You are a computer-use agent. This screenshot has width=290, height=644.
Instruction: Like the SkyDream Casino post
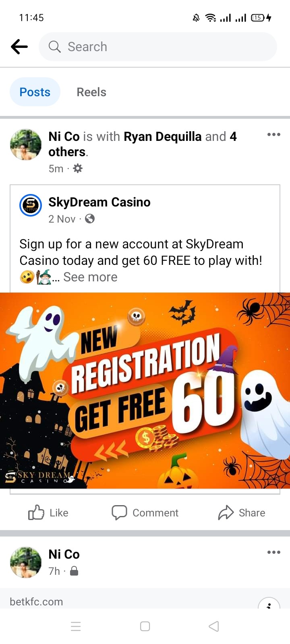click(x=48, y=513)
